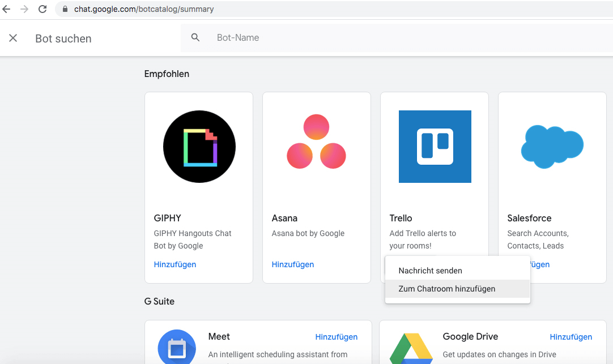Add the Asana bot via Hinzufügen
This screenshot has height=364, width=613.
[293, 264]
